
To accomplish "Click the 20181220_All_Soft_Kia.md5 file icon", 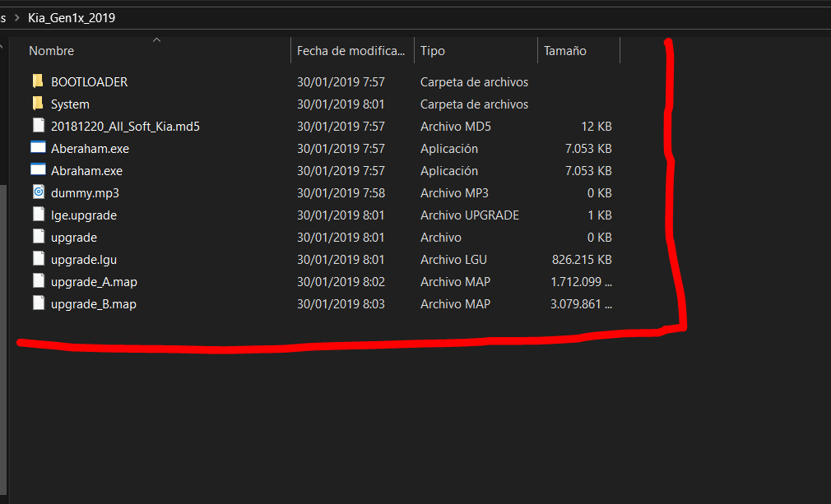I will coord(38,126).
